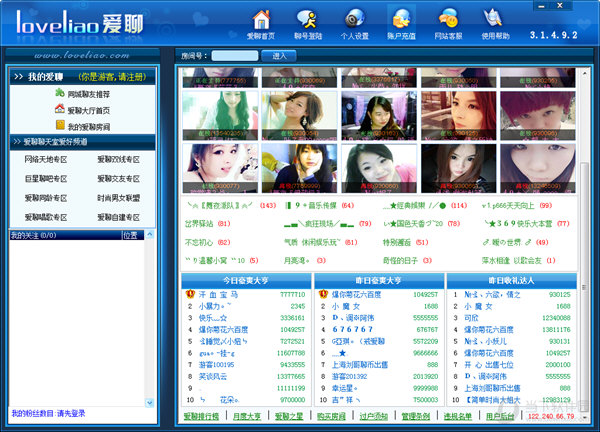Close the loveliao window

click(x=560, y=6)
